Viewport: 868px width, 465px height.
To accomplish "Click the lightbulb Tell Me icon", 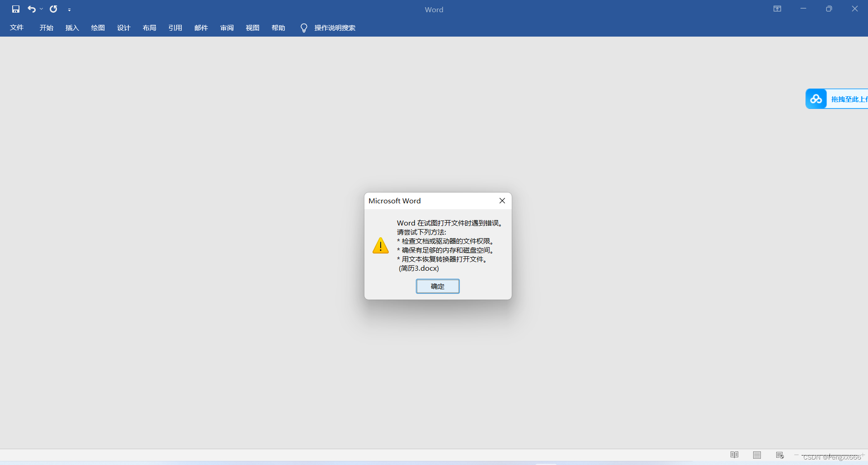I will (x=304, y=28).
